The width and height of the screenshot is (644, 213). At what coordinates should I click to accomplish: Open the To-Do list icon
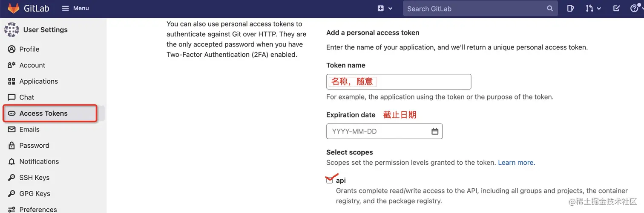(616, 8)
